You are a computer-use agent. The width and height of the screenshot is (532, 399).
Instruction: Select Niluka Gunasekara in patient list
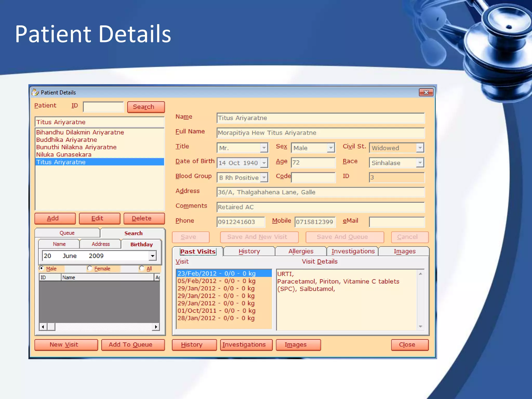tap(99, 155)
